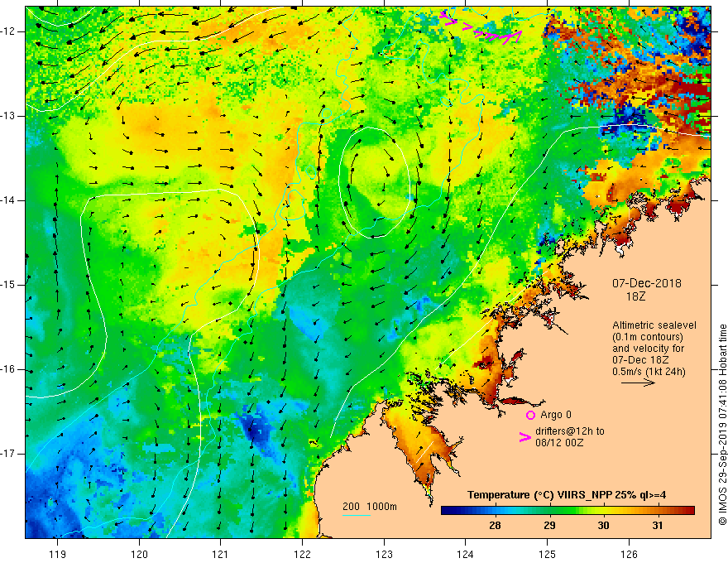Click the dark red end of temperature scale

tap(689, 511)
